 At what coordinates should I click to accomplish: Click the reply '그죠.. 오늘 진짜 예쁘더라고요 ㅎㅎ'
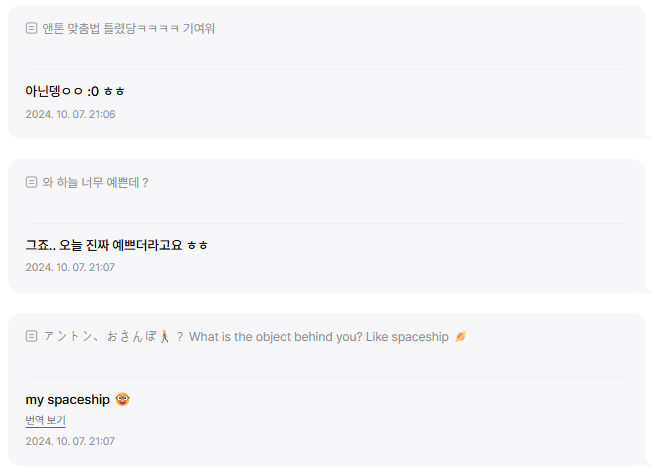tap(116, 245)
